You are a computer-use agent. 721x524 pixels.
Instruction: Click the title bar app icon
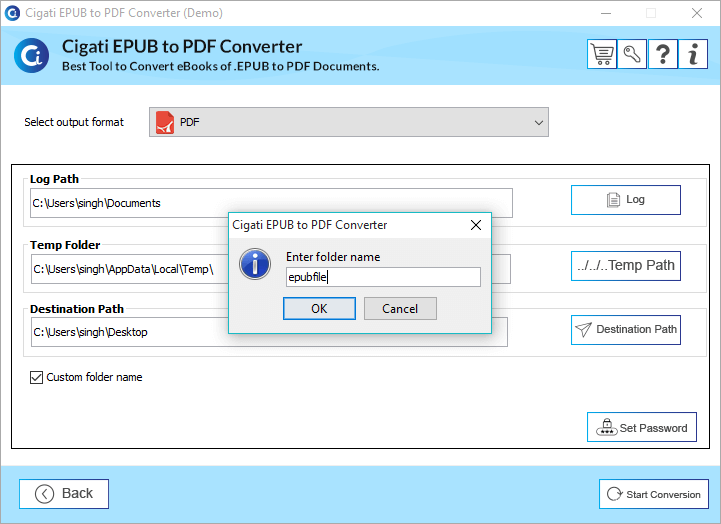pos(12,13)
